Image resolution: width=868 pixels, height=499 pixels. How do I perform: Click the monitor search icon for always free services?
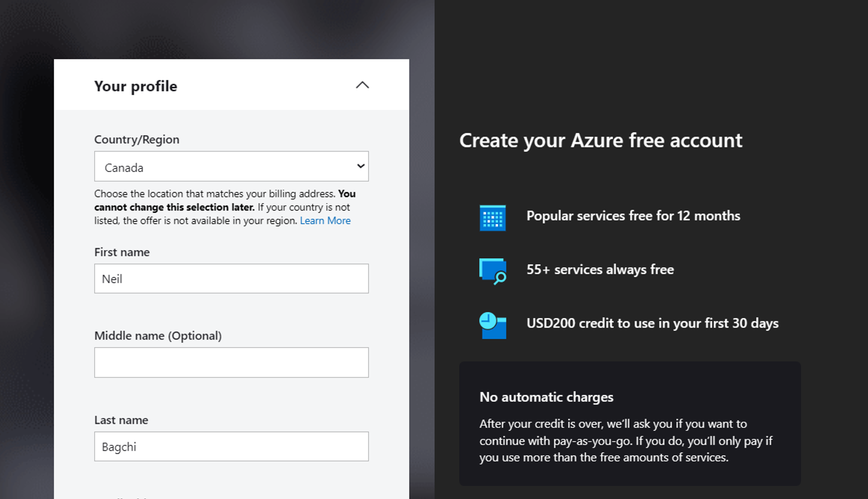pyautogui.click(x=493, y=271)
